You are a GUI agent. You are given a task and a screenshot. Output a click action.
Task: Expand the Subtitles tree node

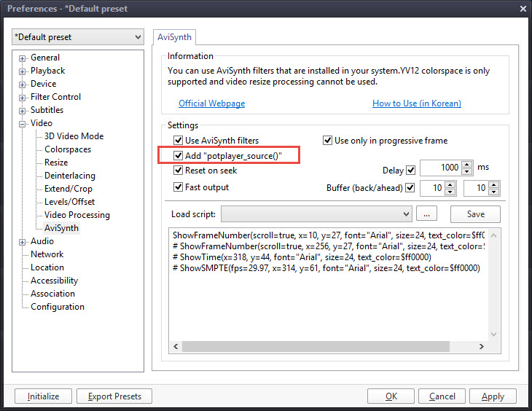click(22, 111)
